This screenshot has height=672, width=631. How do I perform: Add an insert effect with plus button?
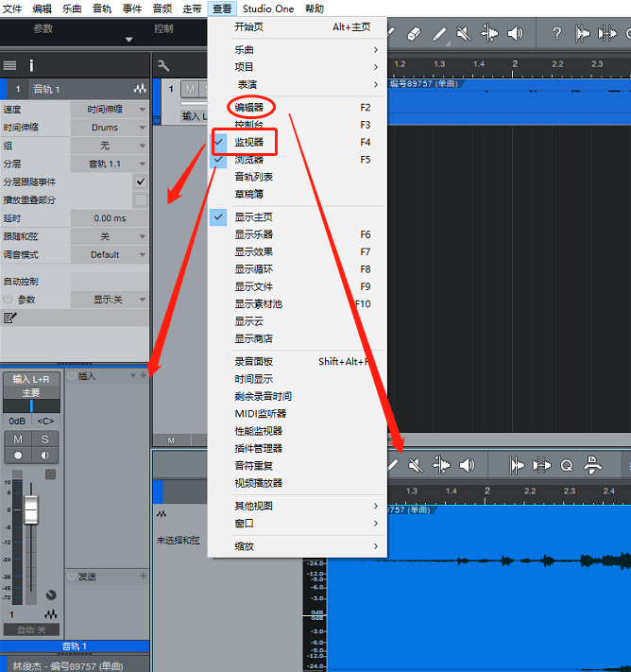144,376
